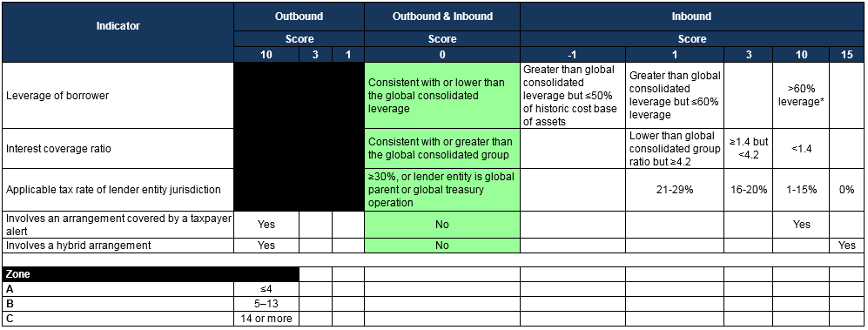The height and width of the screenshot is (330, 868).
Task: Click the Outbound column header
Action: (x=299, y=17)
